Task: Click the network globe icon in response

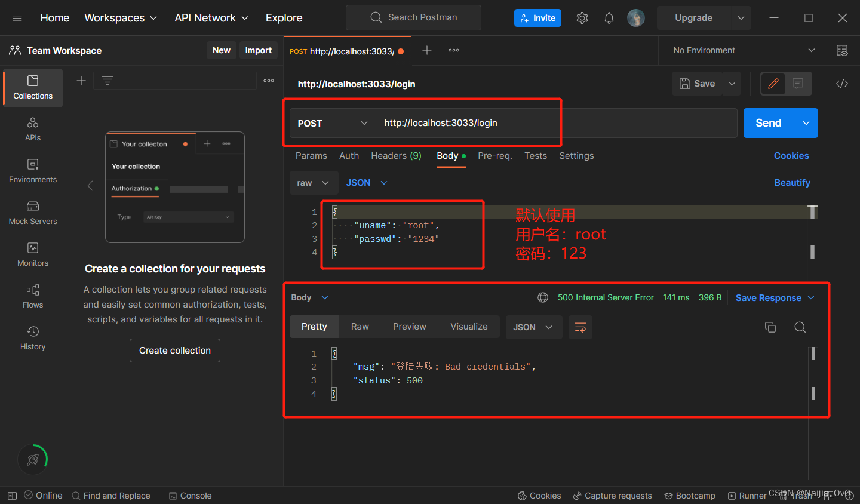Action: (x=543, y=297)
